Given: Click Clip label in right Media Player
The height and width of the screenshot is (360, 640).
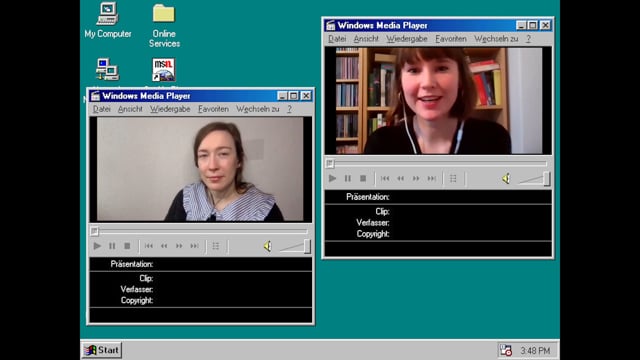Looking at the screenshot, I should 382,211.
